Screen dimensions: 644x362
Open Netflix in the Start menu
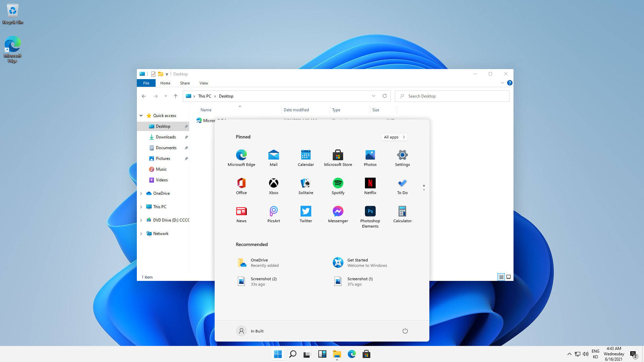pos(370,186)
